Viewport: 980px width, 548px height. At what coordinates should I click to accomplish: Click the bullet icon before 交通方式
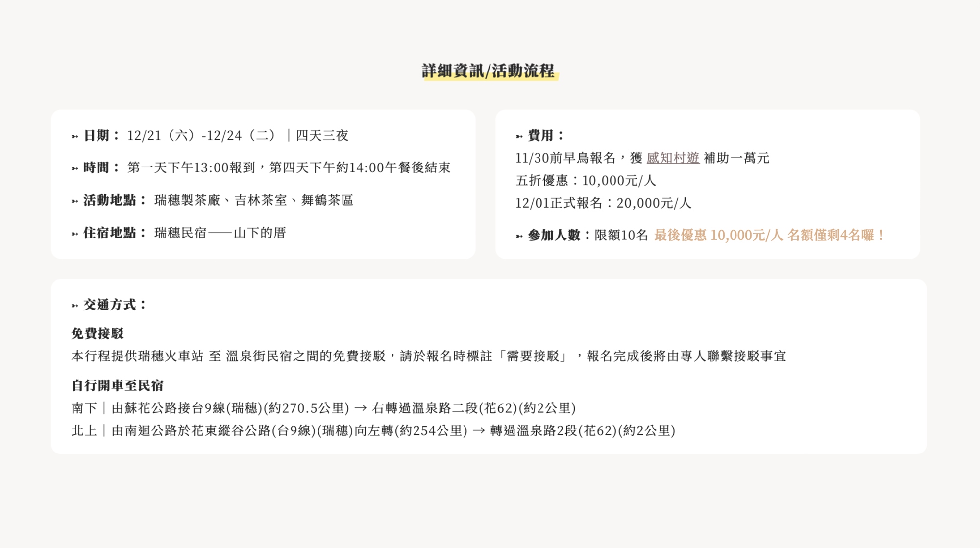pos(75,306)
